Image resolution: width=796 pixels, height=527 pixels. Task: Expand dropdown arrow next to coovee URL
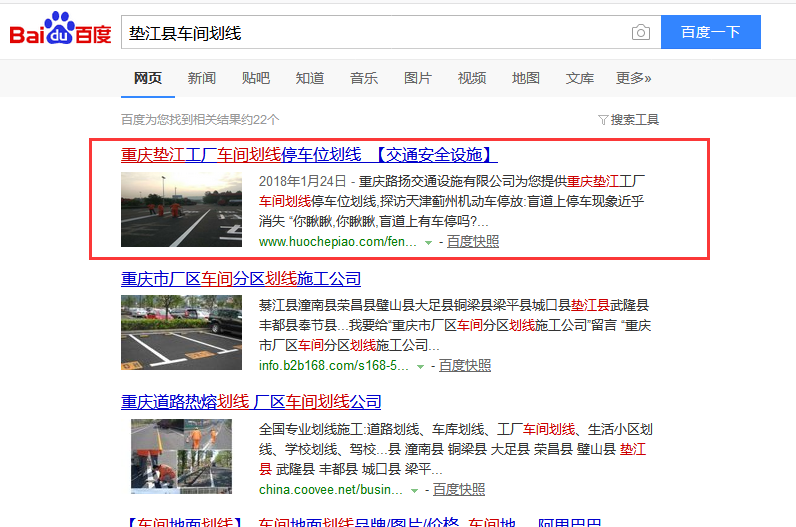[414, 490]
